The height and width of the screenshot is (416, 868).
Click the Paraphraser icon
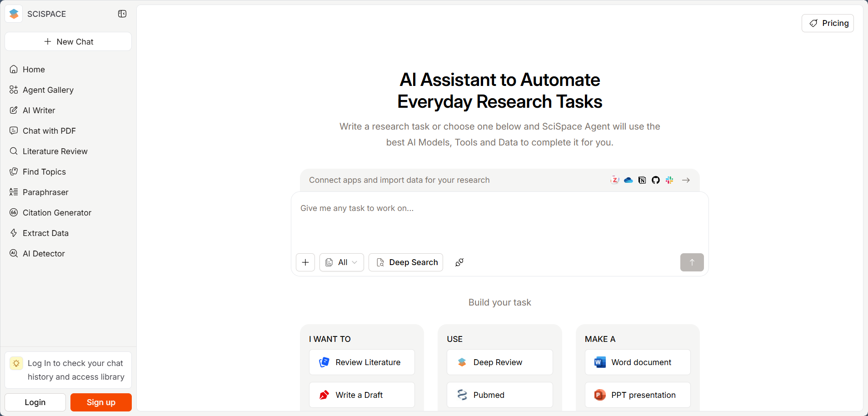point(14,192)
